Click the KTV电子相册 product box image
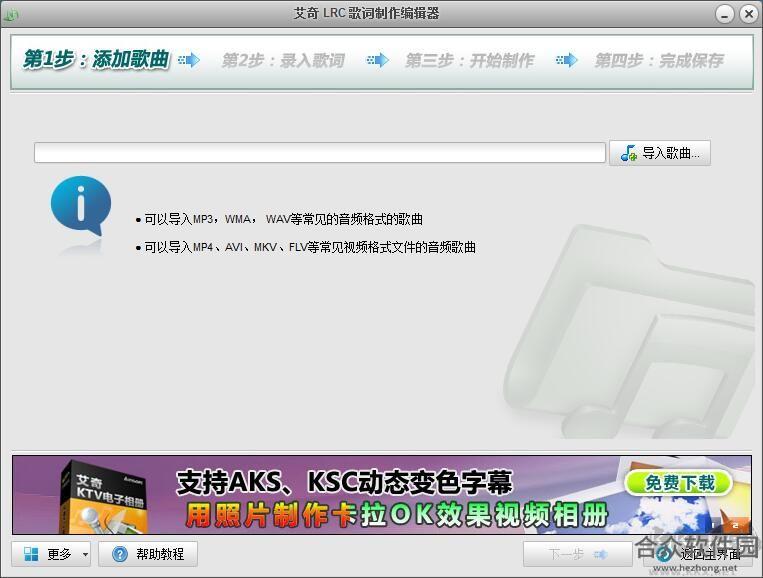The width and height of the screenshot is (763, 578). point(105,497)
